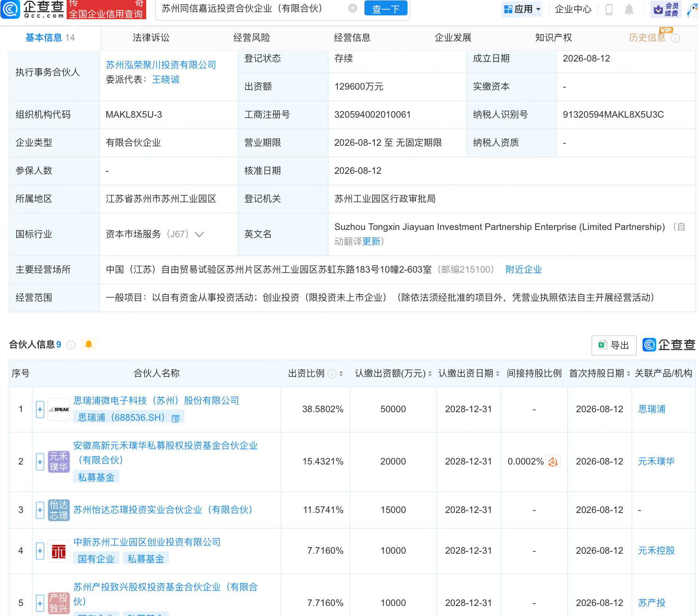Click the Qichacha logo in the header
This screenshot has width=698, height=616.
[x=32, y=9]
